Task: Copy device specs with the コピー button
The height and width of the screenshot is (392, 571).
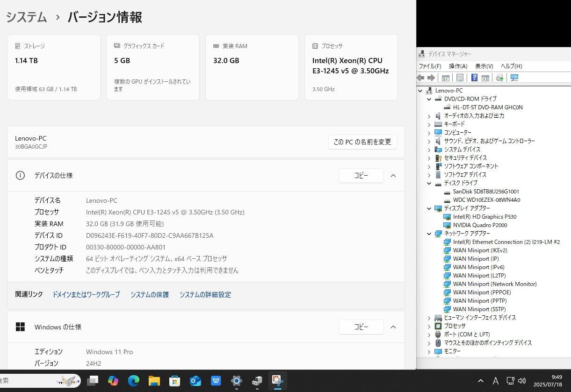Action: (361, 175)
